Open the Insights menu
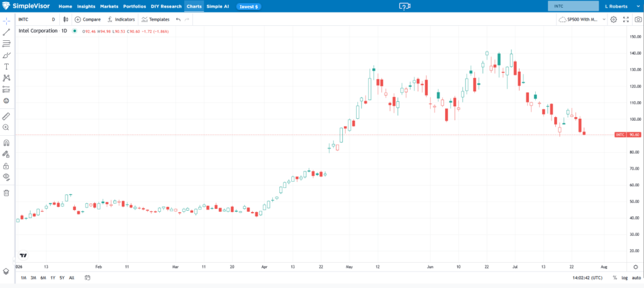Viewport: 644px width, 288px height. [86, 6]
